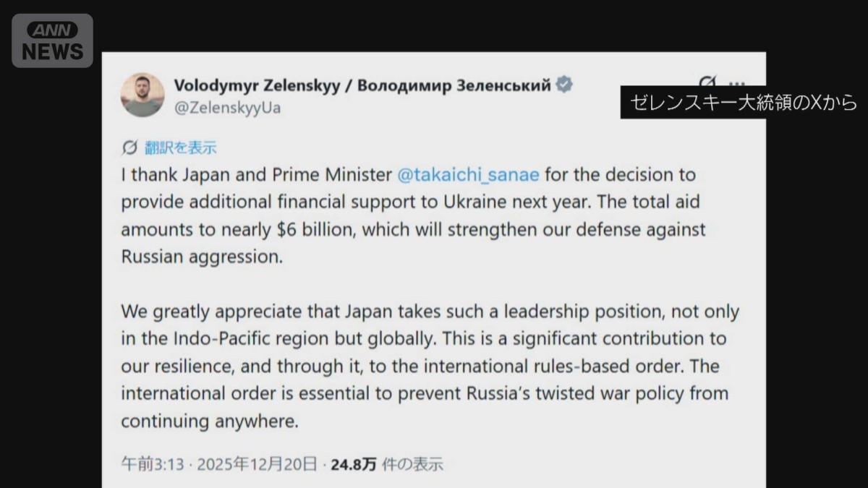Click the 翻訳を表示 translation link
Image resolution: width=868 pixels, height=488 pixels.
coord(180,147)
